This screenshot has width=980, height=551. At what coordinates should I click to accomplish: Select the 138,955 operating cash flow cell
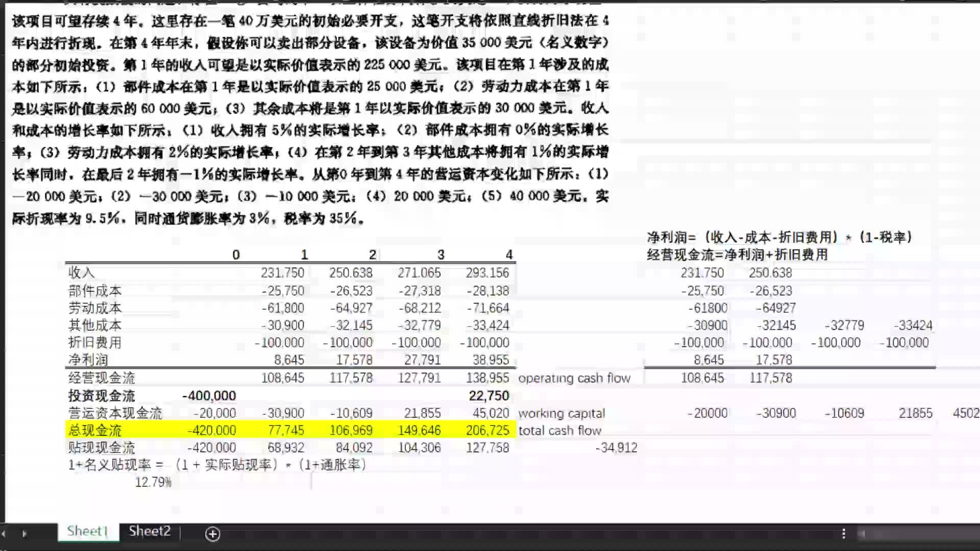tap(487, 378)
